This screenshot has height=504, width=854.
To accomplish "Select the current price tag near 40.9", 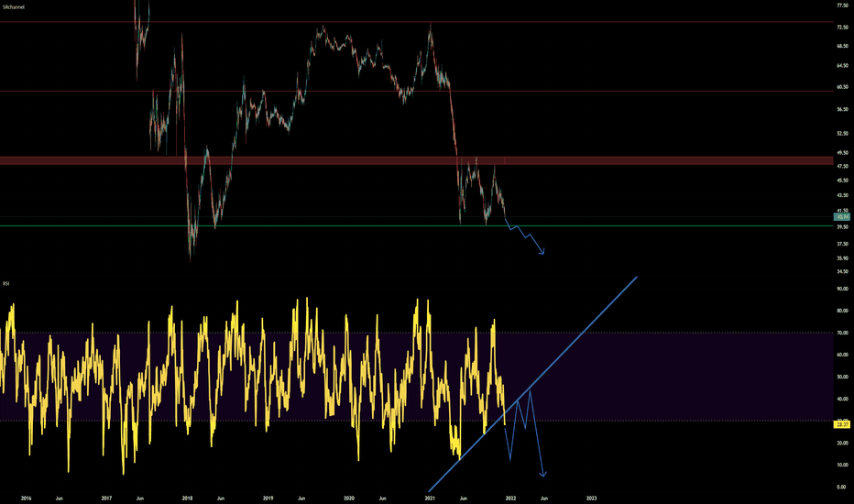I will [x=842, y=217].
